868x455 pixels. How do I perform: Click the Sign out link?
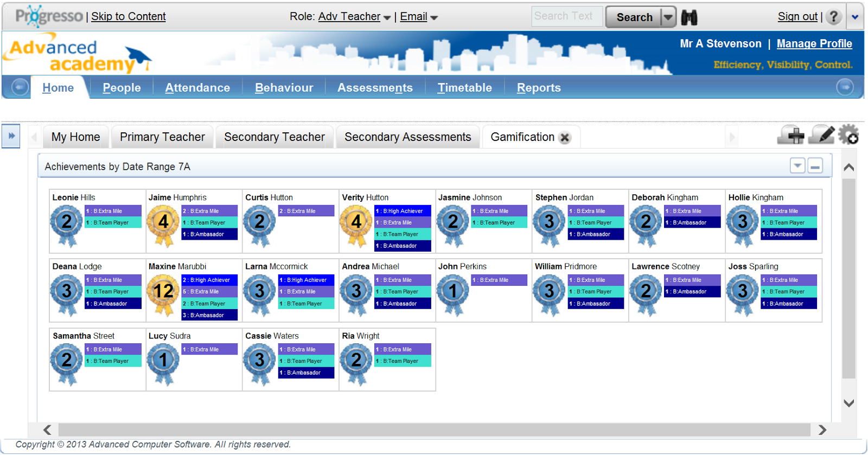pos(797,17)
